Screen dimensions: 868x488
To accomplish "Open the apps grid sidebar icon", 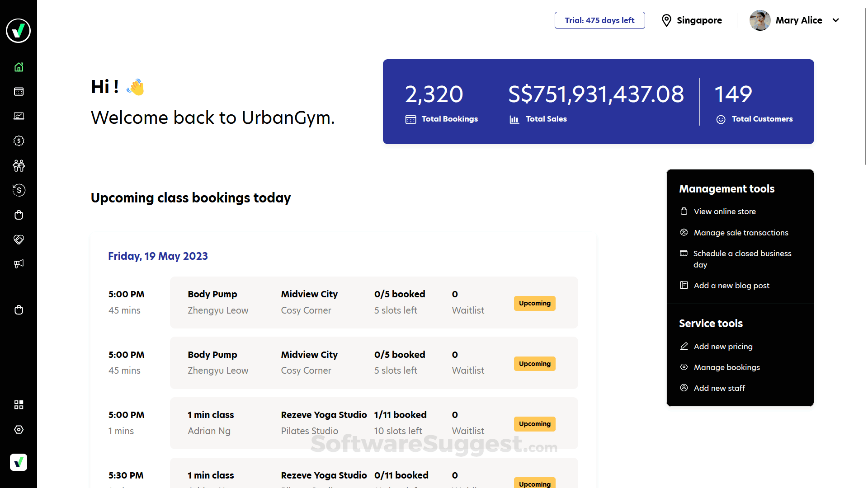I will [19, 405].
